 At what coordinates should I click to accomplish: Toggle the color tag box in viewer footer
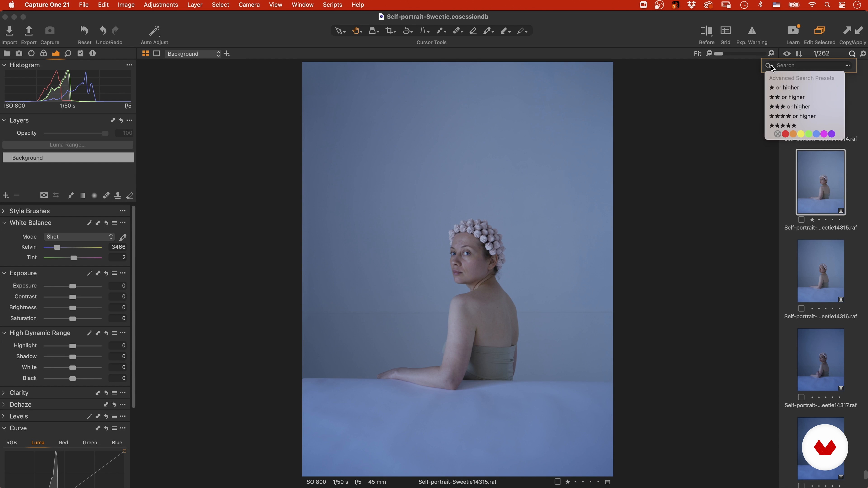(558, 482)
